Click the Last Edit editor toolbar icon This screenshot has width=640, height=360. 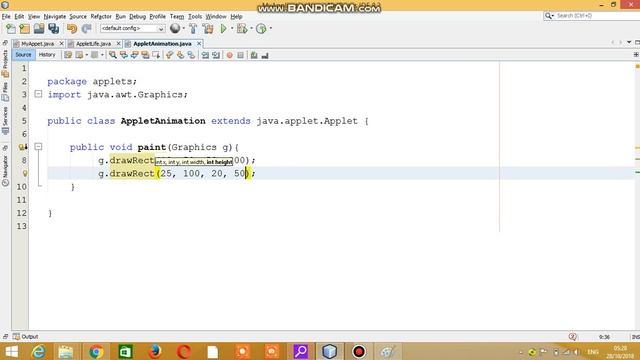point(68,55)
